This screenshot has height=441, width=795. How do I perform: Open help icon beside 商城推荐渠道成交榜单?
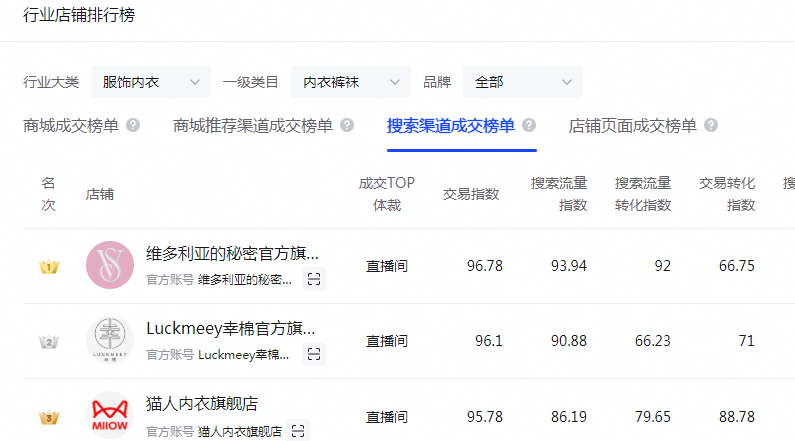tap(347, 125)
